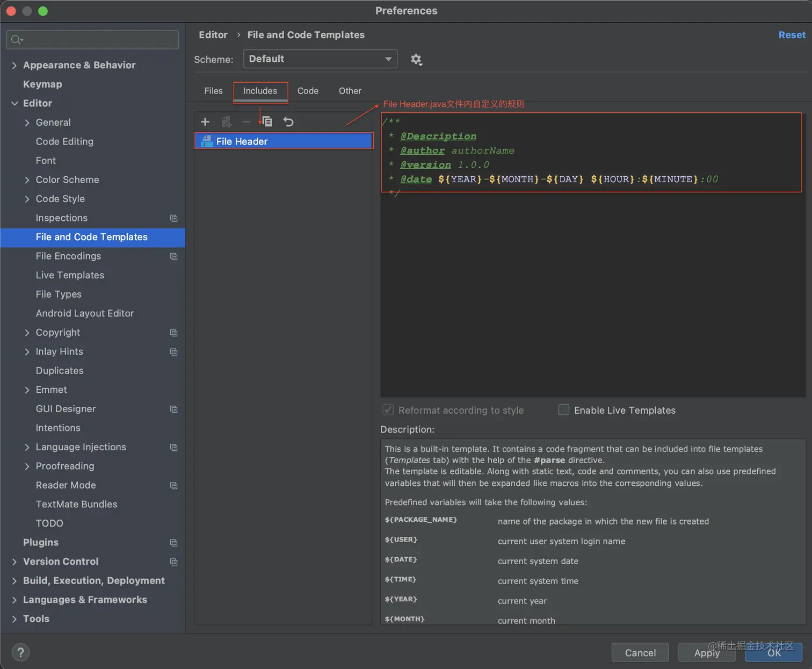Screen dimensions: 812x669
Task: Click the project-level icon beside Inspections
Action: tap(173, 218)
